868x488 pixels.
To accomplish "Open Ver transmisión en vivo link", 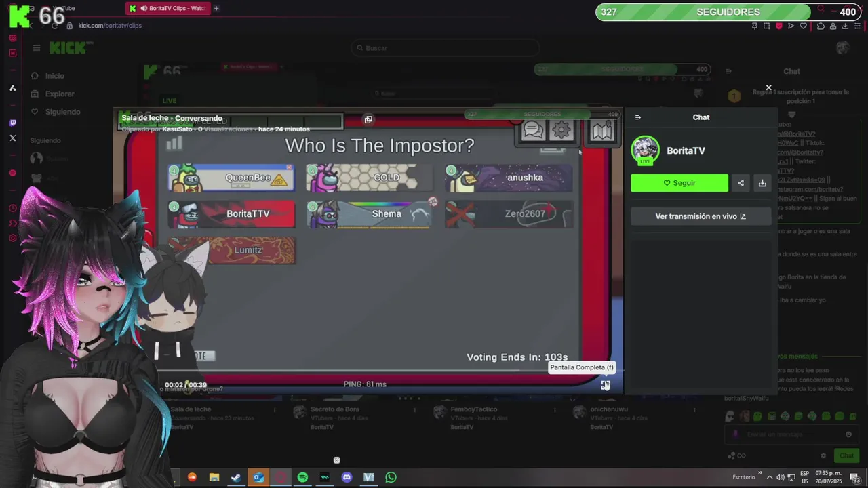I will pyautogui.click(x=701, y=216).
